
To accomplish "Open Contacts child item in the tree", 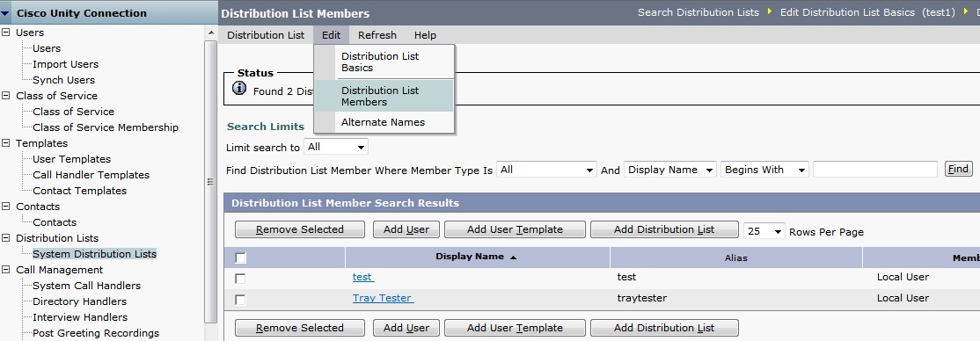I will coord(55,222).
